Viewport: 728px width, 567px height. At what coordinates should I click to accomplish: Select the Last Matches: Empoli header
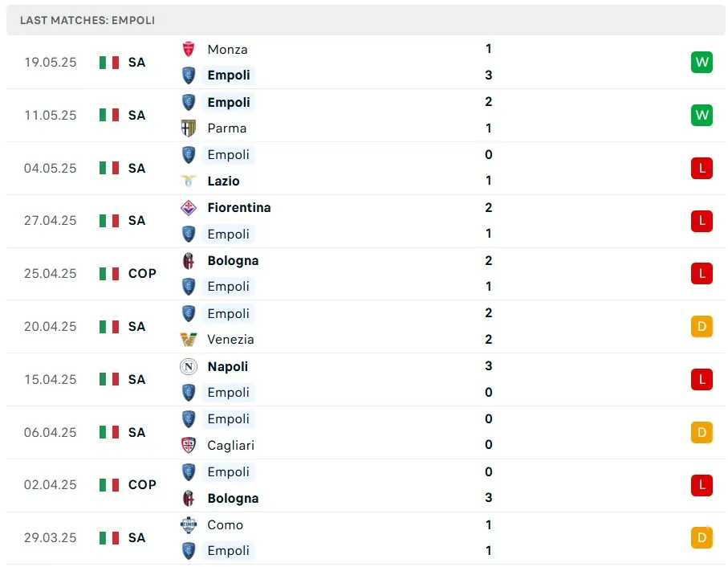click(x=87, y=20)
